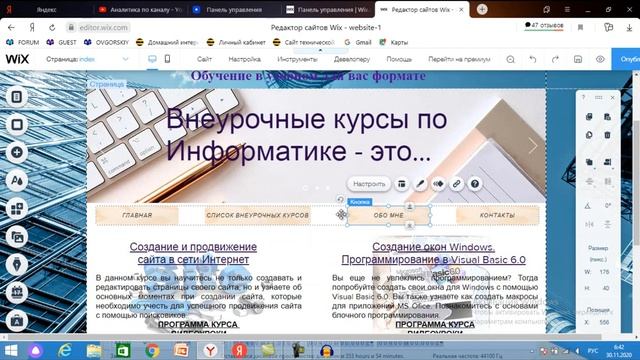
Task: Collapse the top bar with the small arrow
Action: [x=320, y=51]
